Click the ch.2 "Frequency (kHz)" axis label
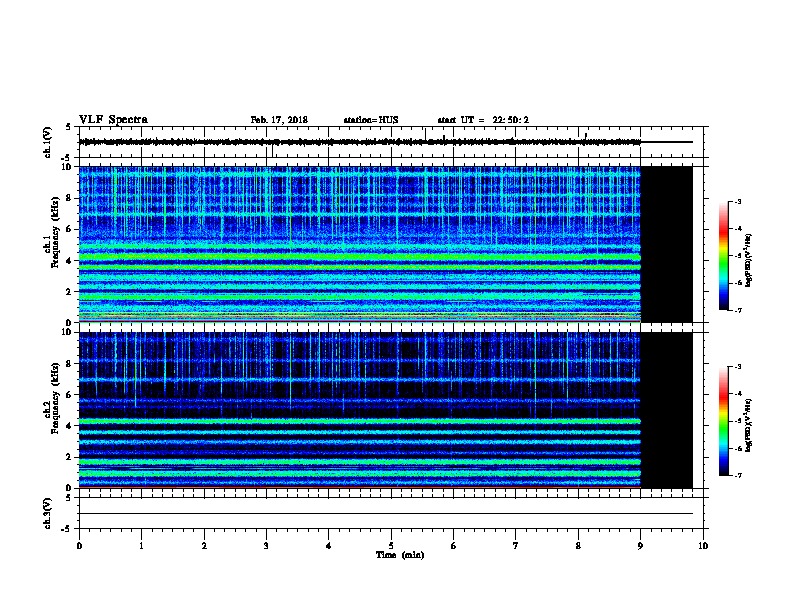The image size is (792, 612). coord(55,398)
